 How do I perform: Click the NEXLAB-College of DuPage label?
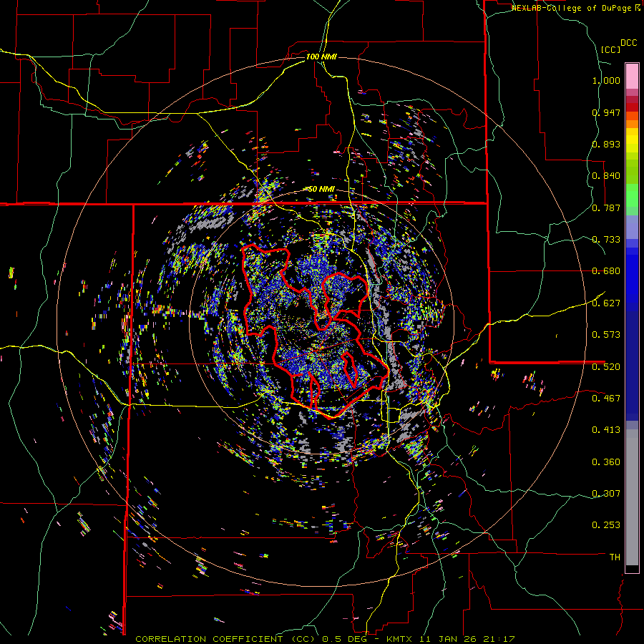[571, 8]
